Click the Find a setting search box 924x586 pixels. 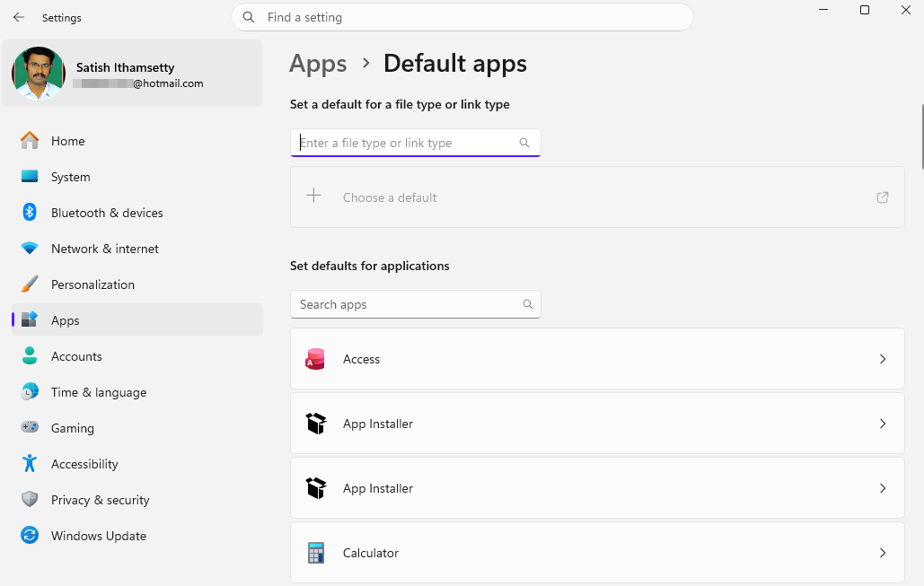462,18
